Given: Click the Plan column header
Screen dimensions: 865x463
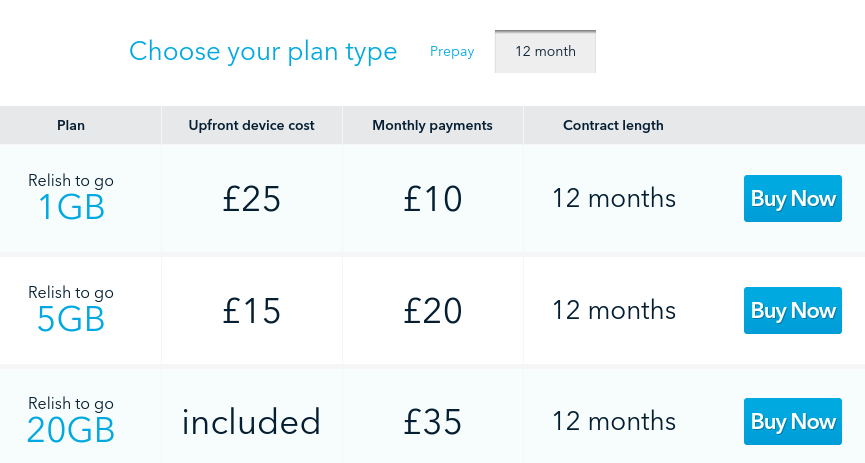Looking at the screenshot, I should click(71, 125).
